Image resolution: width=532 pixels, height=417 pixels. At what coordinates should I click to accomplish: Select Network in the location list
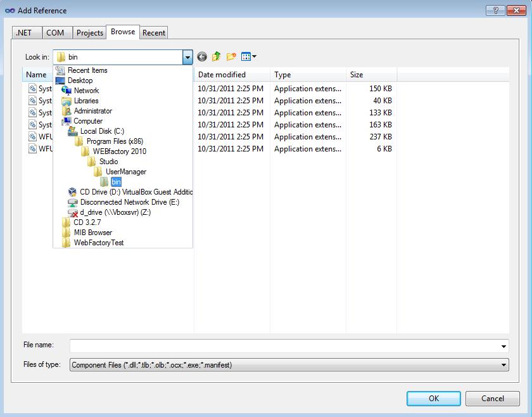click(x=87, y=91)
